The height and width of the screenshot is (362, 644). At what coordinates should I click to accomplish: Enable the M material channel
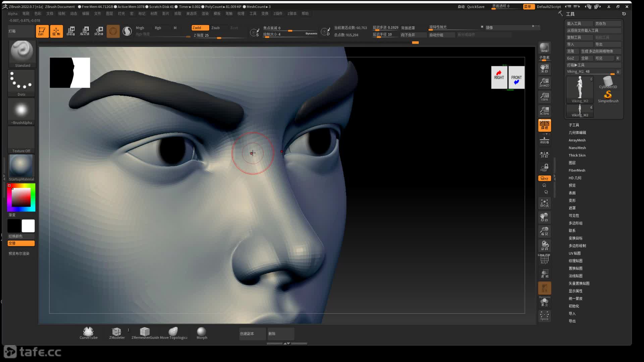point(175,28)
